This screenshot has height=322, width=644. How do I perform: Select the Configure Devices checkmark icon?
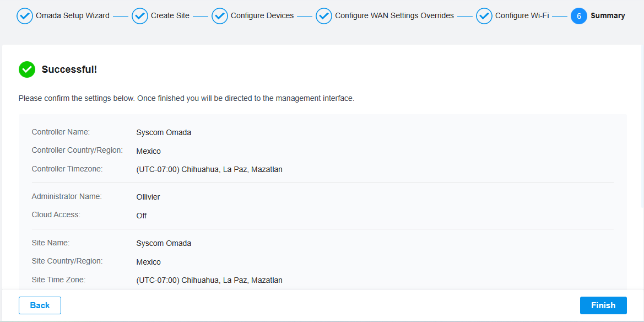pos(220,16)
